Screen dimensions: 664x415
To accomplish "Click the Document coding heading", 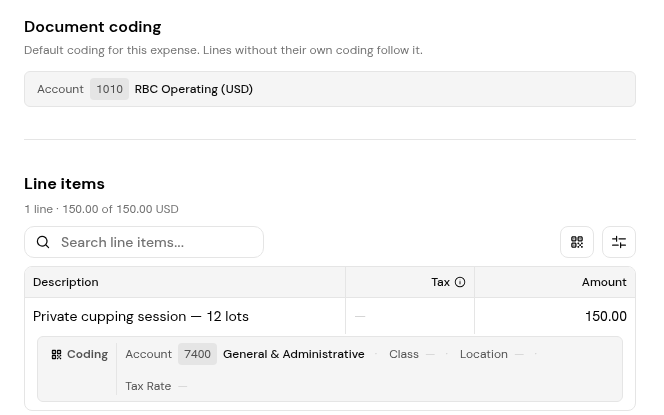I will (x=93, y=27).
